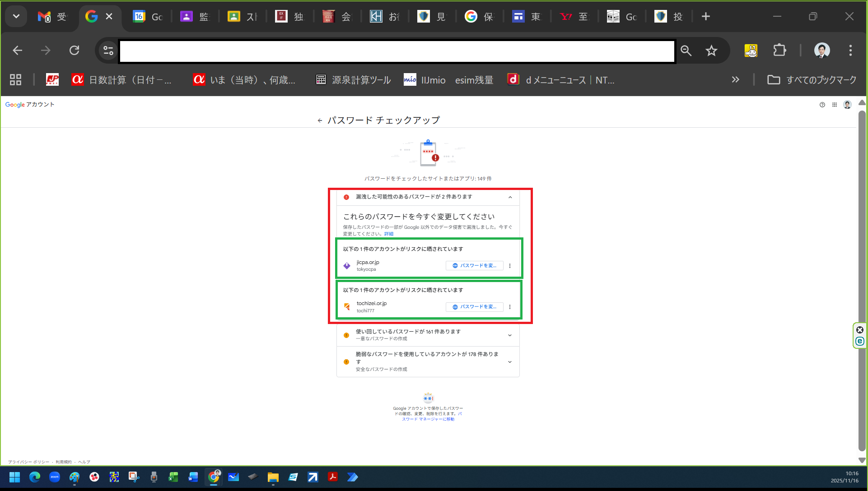The height and width of the screenshot is (491, 868).
Task: Open the three-dot menu for jicpa.or.jp
Action: coord(510,266)
